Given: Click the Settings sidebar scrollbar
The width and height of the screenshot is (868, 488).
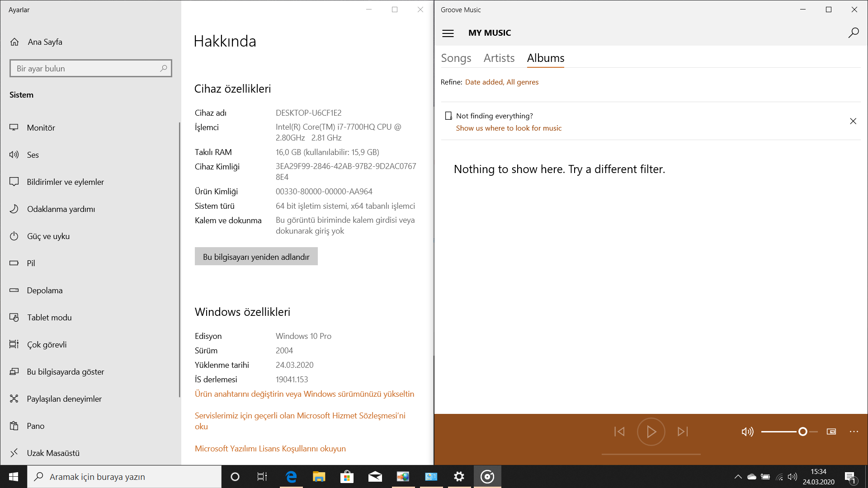Looking at the screenshot, I should (x=179, y=260).
